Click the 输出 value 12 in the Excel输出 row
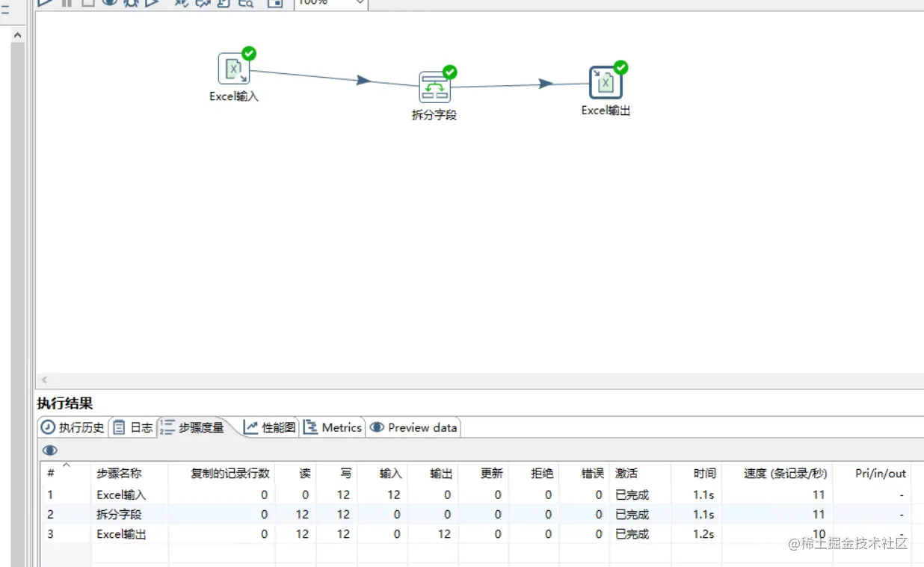Screen dimensions: 924x567 [444, 534]
